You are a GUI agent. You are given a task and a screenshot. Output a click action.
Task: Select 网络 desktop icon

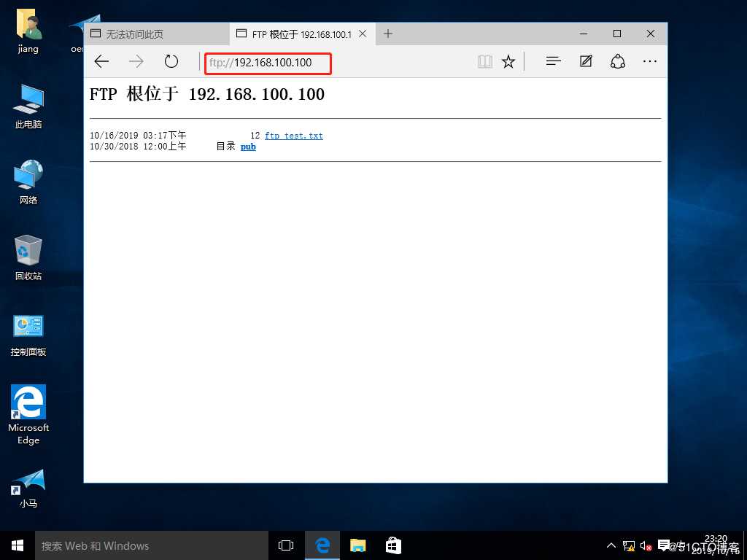28,182
